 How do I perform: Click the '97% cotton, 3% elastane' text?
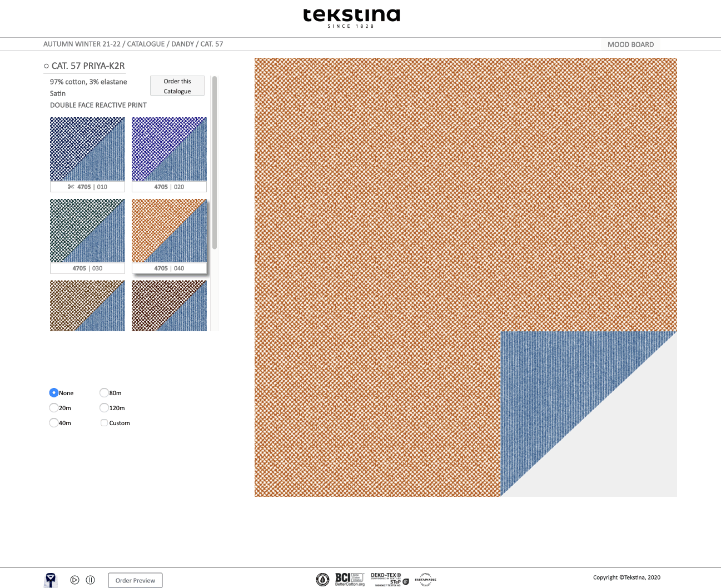click(88, 82)
